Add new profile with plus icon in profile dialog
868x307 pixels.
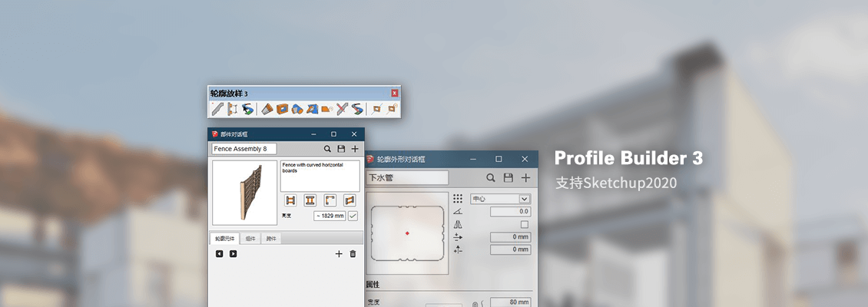pyautogui.click(x=526, y=177)
